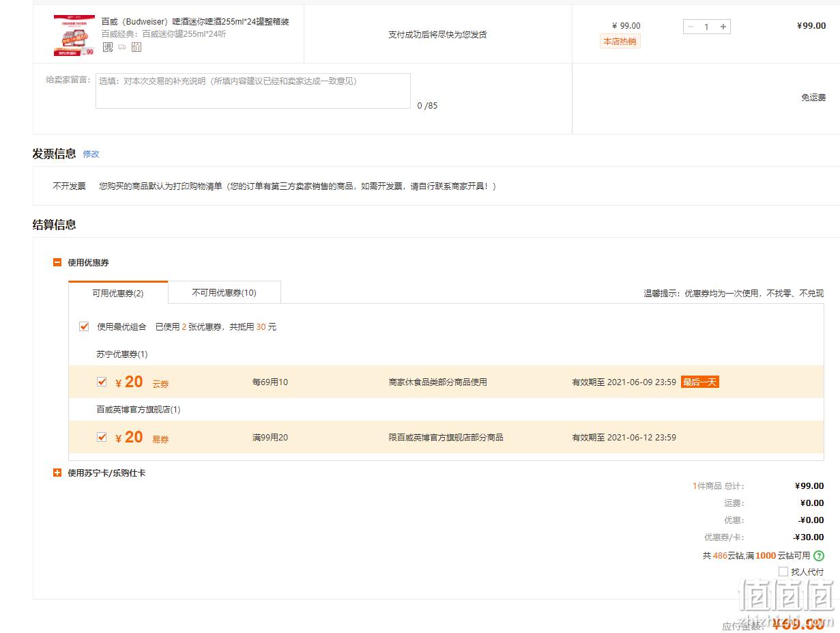Screen dimensions: 840x633
Task: Click the 商家休食品类部分商品使用 coupon scope text
Action: [438, 382]
